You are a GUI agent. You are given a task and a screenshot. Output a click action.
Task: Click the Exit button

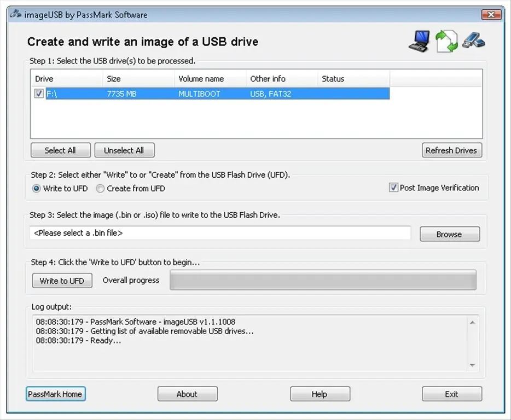(452, 394)
